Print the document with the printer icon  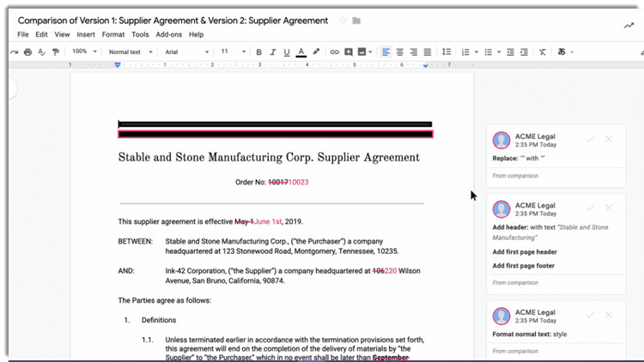(27, 52)
